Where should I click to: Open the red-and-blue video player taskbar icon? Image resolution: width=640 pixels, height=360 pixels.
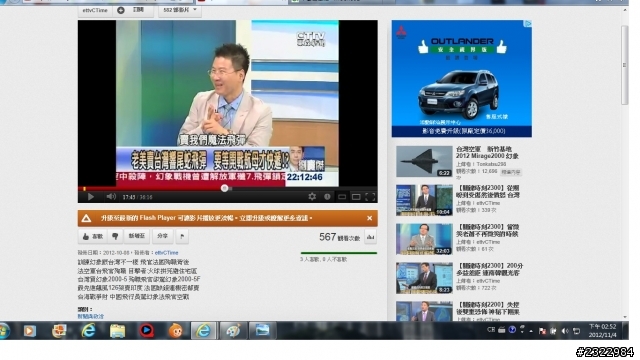(147, 331)
